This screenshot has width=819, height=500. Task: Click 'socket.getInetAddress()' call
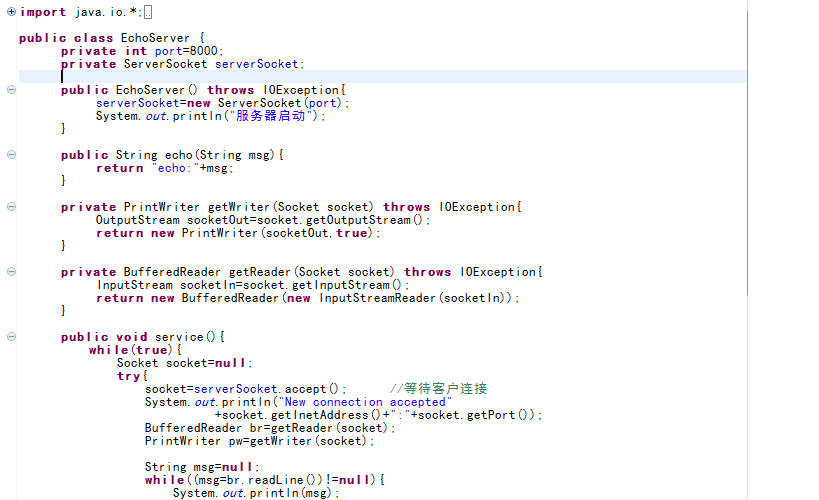click(x=302, y=415)
